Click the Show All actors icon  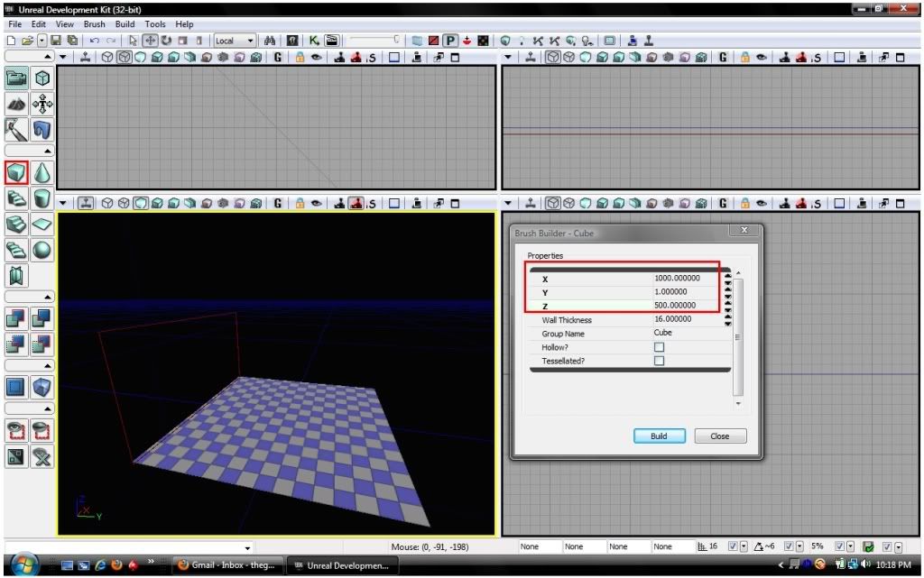coord(42,457)
